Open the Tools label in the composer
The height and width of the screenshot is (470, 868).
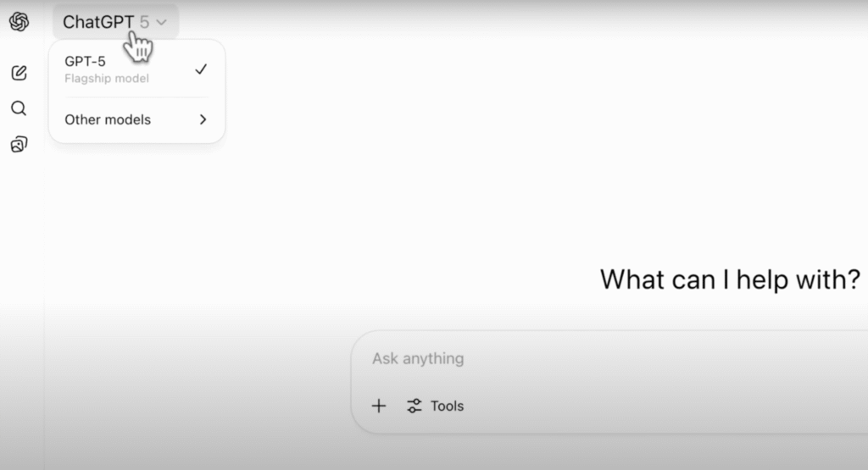(447, 406)
